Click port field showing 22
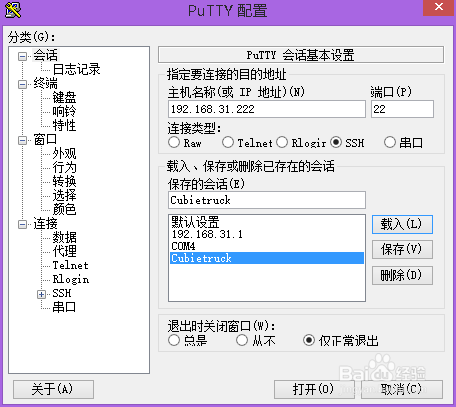The width and height of the screenshot is (456, 407). [402, 109]
